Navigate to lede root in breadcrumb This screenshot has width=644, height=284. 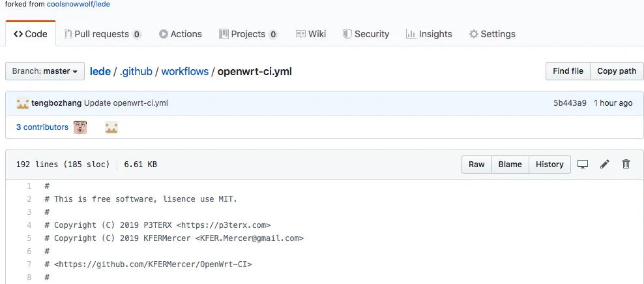tap(100, 71)
